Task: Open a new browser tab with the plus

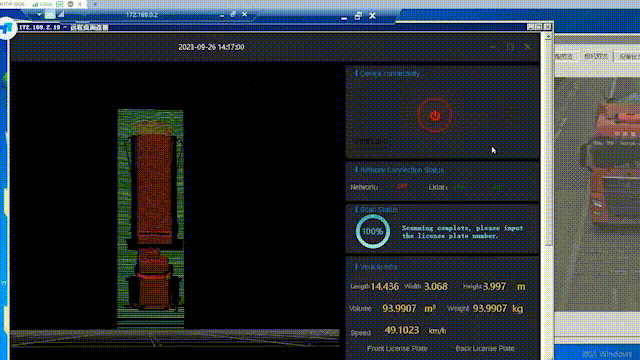Action: 95,4
